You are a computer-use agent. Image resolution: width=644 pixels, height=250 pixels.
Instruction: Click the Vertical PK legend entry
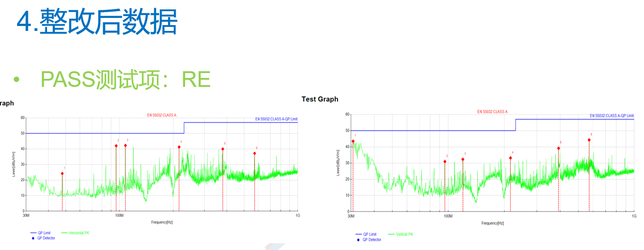point(404,234)
